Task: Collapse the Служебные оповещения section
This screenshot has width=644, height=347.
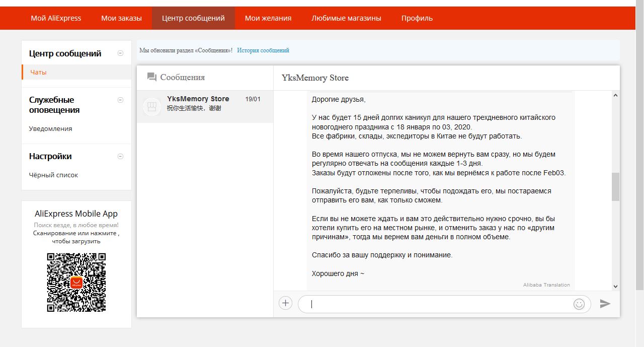Action: [x=120, y=100]
